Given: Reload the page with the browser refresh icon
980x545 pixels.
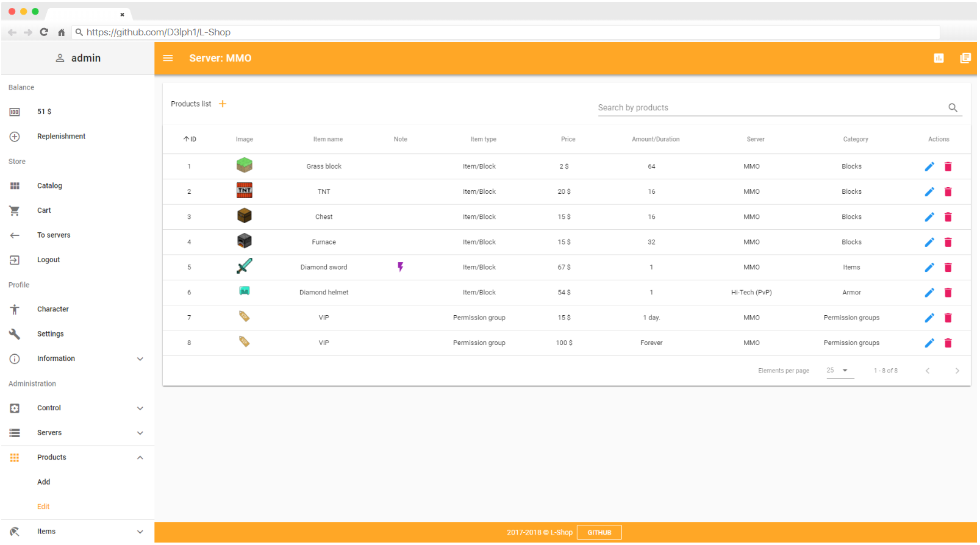Looking at the screenshot, I should coord(44,32).
